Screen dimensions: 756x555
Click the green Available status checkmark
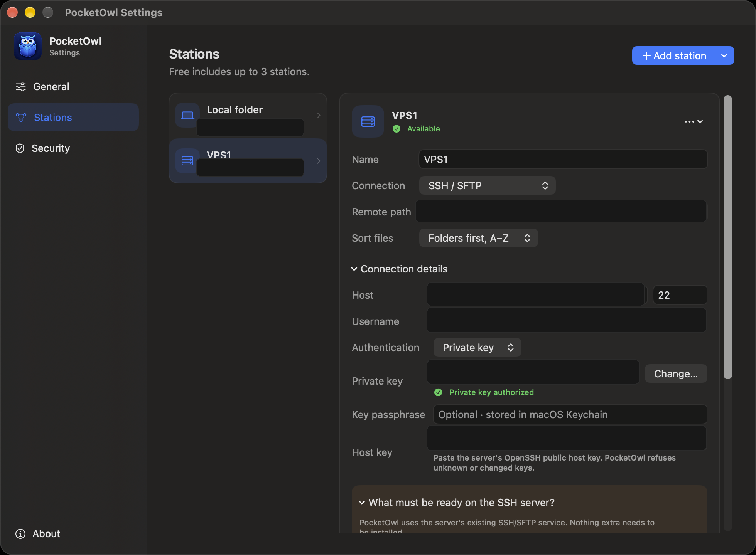pos(397,129)
